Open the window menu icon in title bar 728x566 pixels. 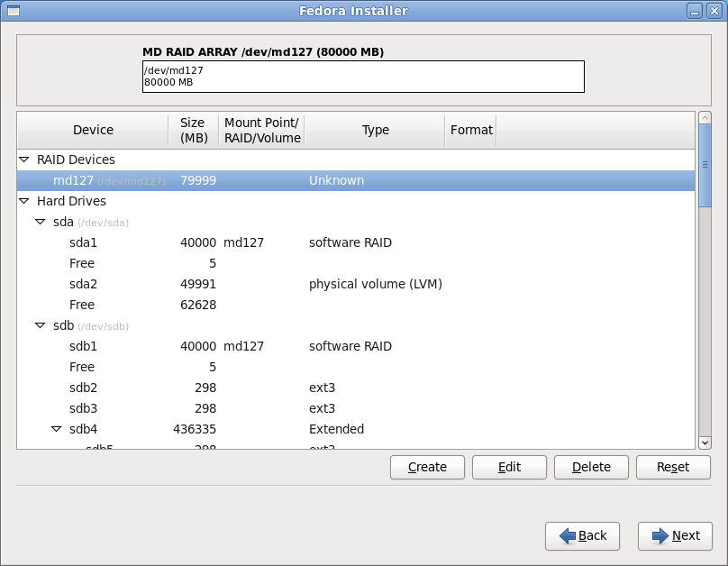[x=14, y=11]
